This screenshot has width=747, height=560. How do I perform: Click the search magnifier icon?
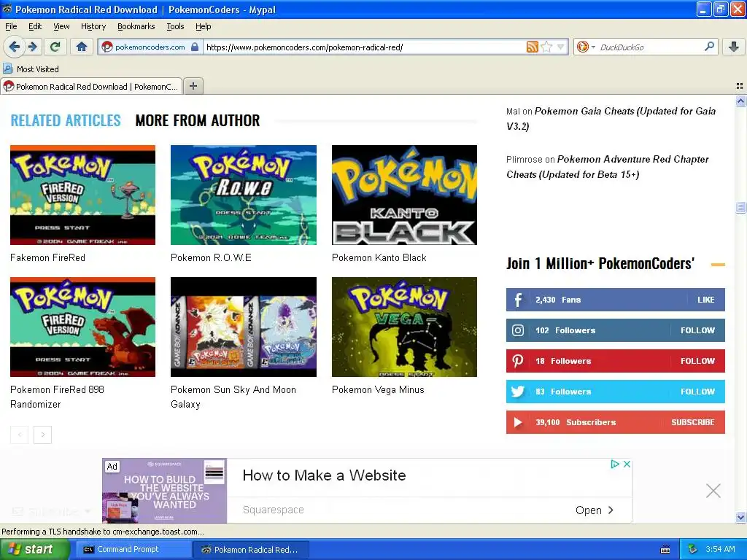(x=709, y=46)
